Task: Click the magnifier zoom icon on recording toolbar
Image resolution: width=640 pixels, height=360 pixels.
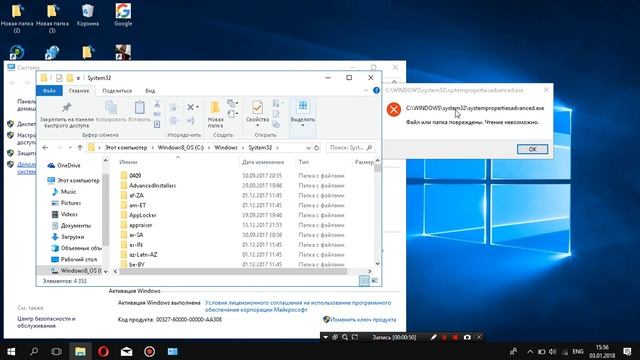Action: point(345,337)
